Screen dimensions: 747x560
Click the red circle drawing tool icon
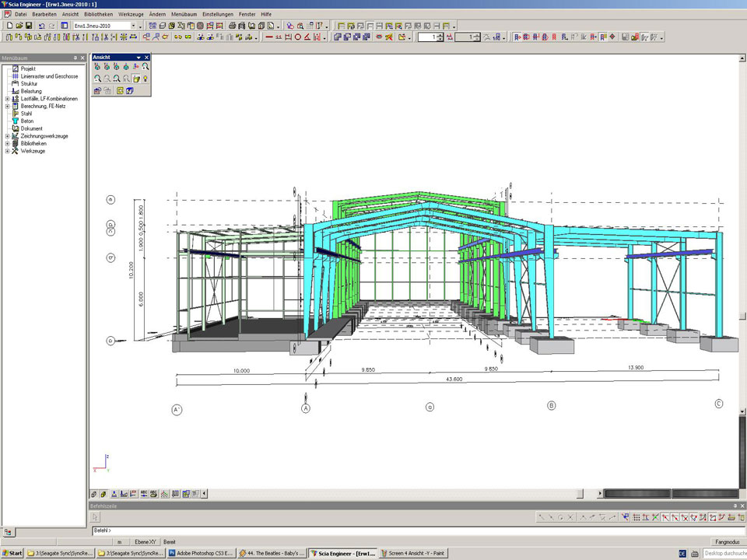pyautogui.click(x=297, y=37)
